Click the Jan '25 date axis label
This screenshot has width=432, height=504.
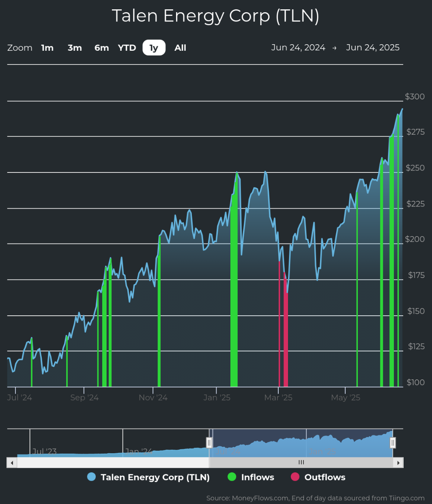pyautogui.click(x=217, y=398)
